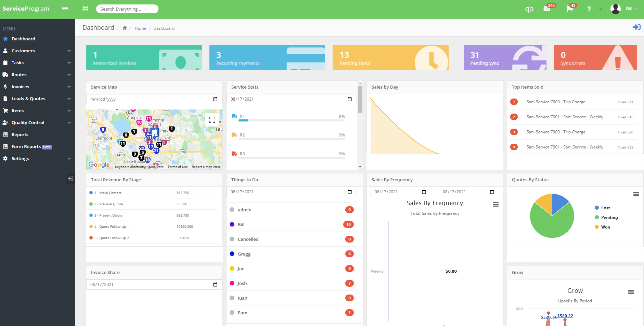Open the flag notifications icon with 43 badge
Viewport: 644px width, 326px height.
[570, 9]
